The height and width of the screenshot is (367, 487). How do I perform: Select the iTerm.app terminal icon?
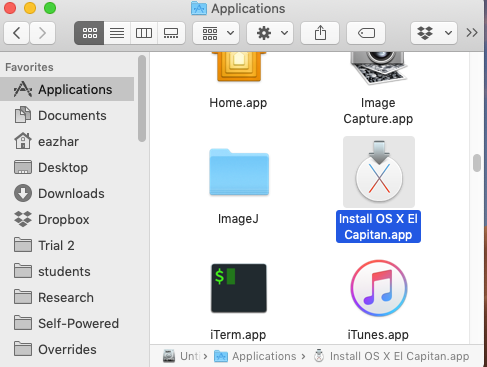(239, 288)
